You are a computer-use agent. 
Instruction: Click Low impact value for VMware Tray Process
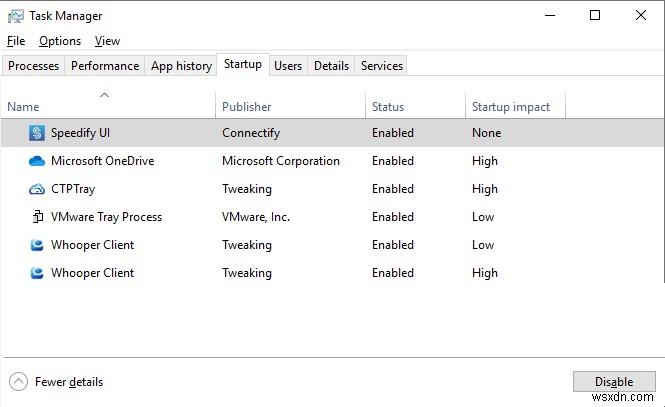pos(483,217)
